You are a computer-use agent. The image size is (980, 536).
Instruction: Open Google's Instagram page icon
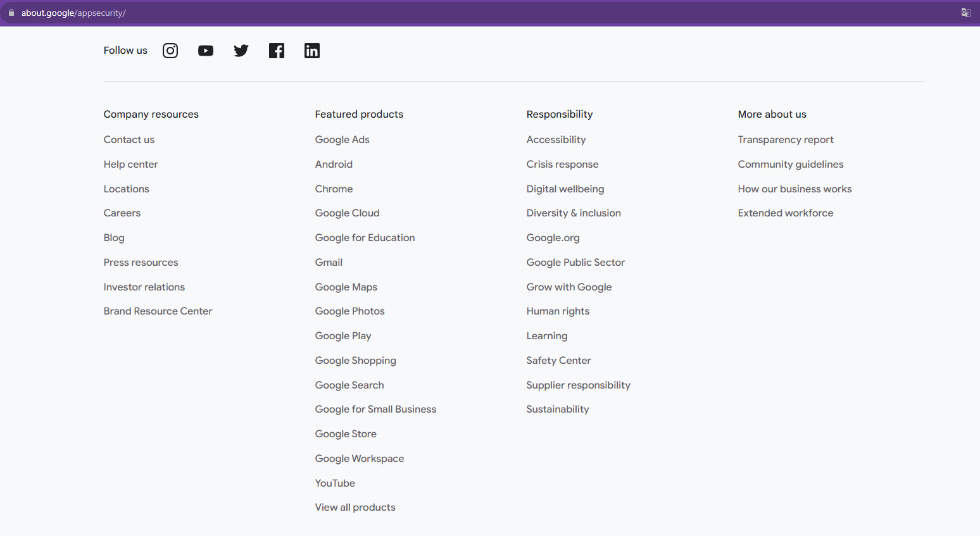point(170,51)
